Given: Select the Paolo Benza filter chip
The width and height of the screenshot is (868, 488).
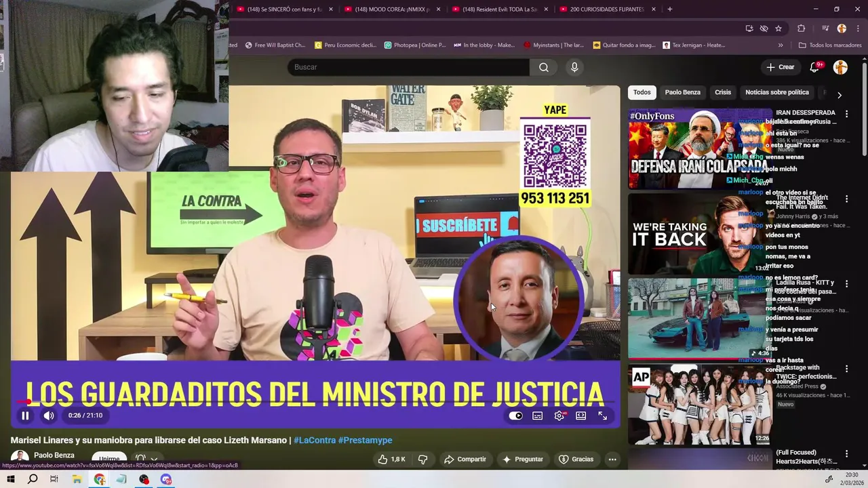Looking at the screenshot, I should tap(682, 92).
